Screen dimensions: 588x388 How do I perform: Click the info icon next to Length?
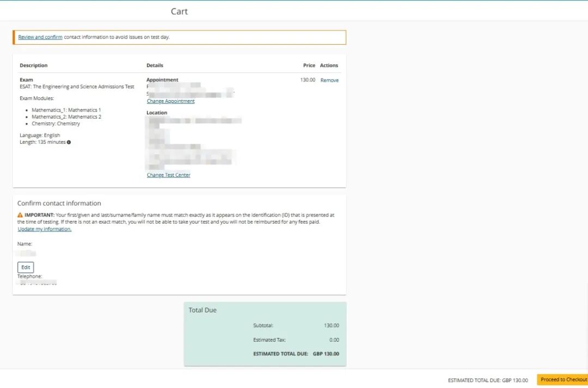click(x=69, y=143)
